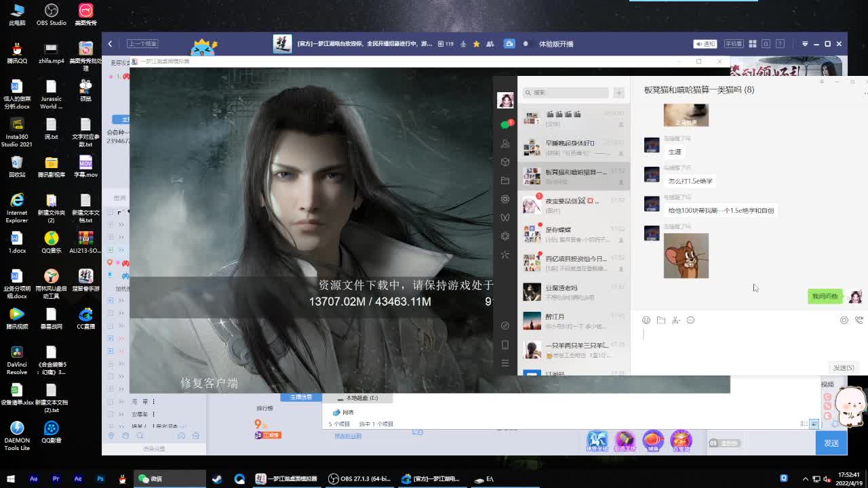The height and width of the screenshot is (488, 868).
Task: Select the DAEMON Tools Lite desktop icon
Action: click(x=17, y=436)
